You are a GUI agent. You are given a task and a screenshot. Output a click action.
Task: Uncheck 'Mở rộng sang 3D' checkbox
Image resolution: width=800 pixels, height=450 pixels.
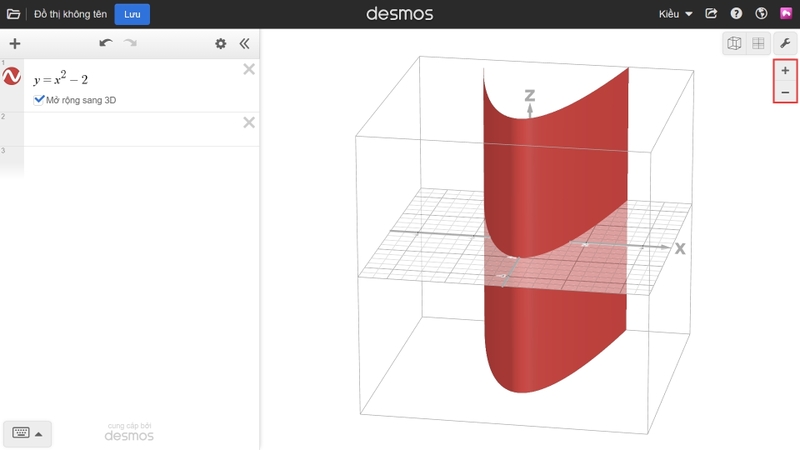click(39, 99)
